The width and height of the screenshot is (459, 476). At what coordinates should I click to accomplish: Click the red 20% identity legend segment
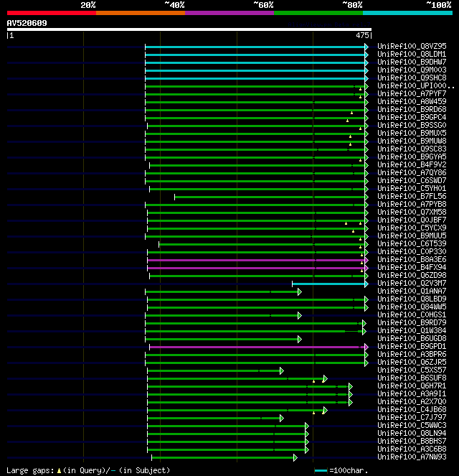tap(52, 13)
